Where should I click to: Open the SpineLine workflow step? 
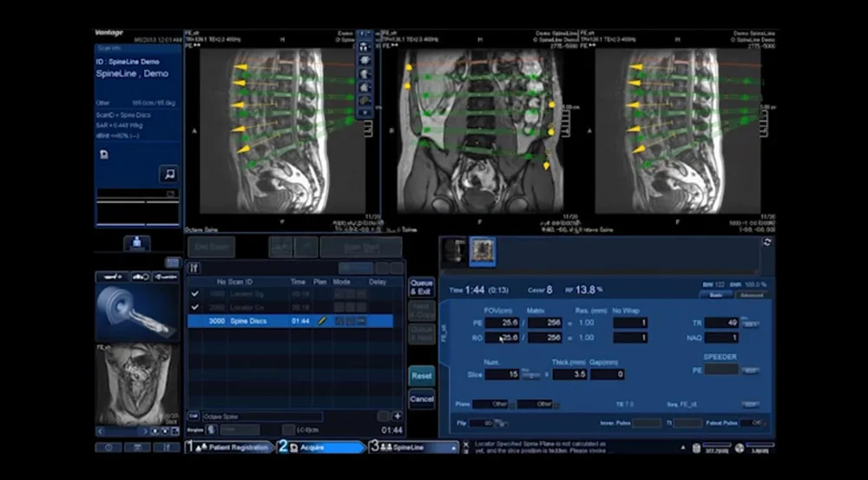click(414, 447)
